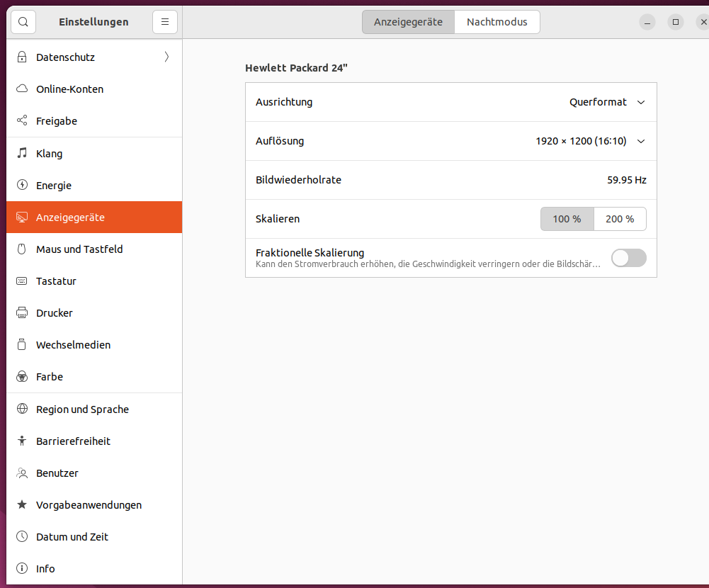
Task: Minimize the settings window
Action: [x=647, y=22]
